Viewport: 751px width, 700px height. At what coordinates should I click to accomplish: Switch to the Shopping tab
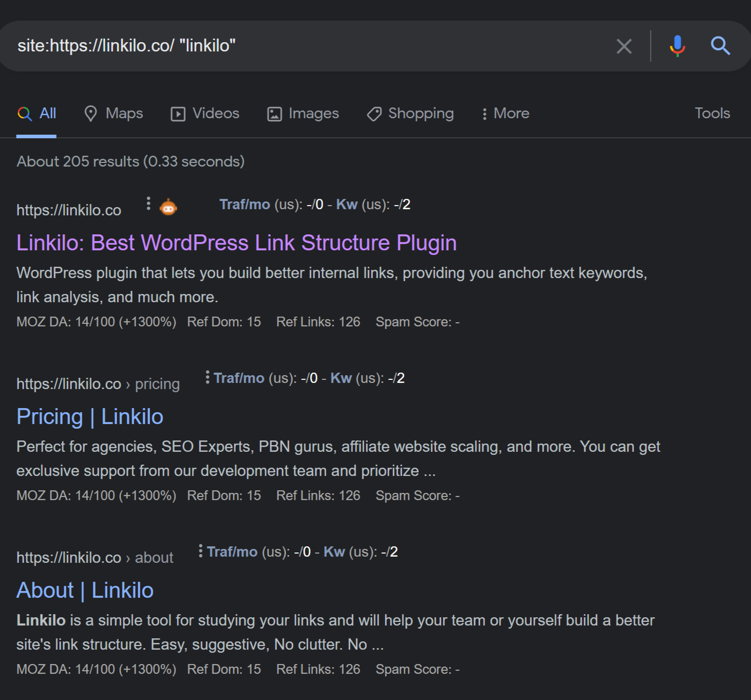tap(410, 114)
